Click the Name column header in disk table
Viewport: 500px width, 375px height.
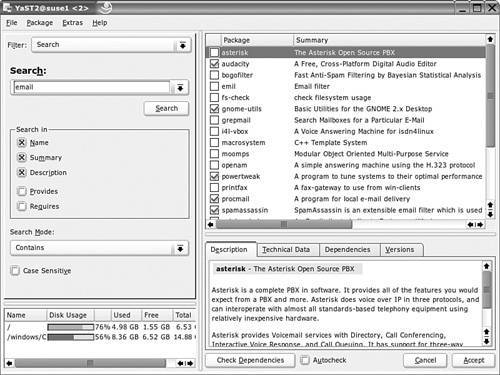click(26, 315)
